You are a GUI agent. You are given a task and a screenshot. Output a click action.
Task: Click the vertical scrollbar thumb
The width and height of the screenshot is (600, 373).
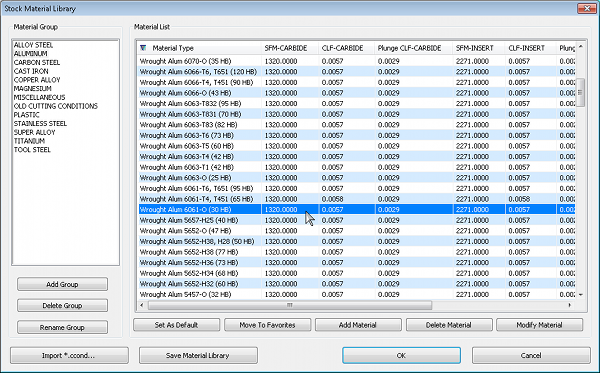click(x=580, y=92)
